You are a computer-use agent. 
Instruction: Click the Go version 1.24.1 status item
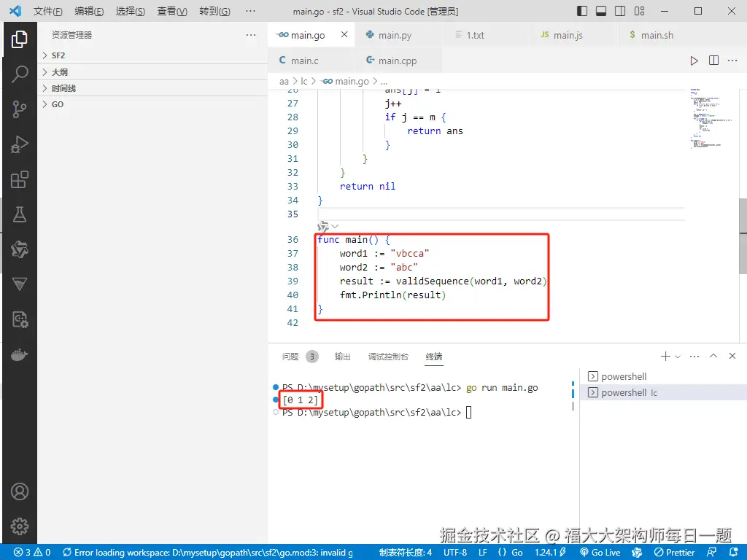click(550, 553)
